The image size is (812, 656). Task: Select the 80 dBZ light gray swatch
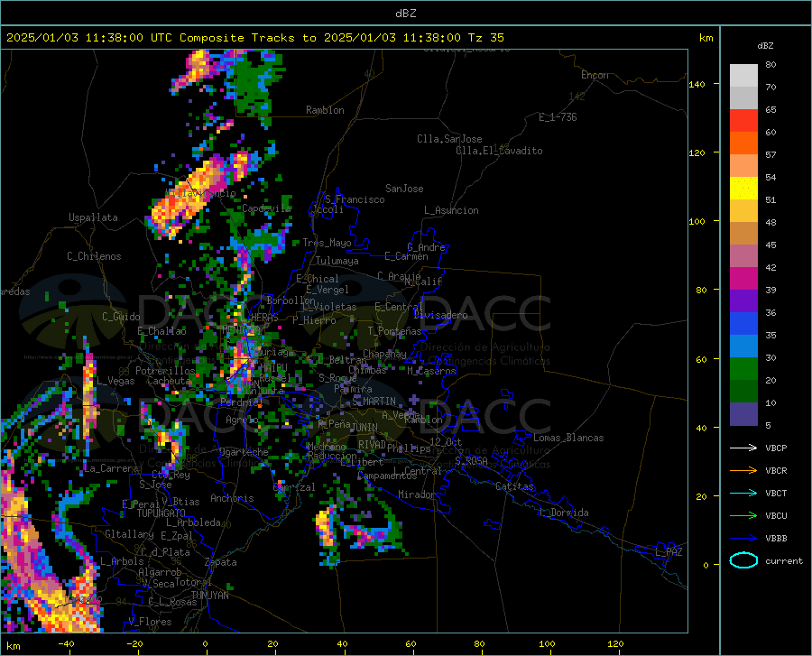tap(743, 76)
